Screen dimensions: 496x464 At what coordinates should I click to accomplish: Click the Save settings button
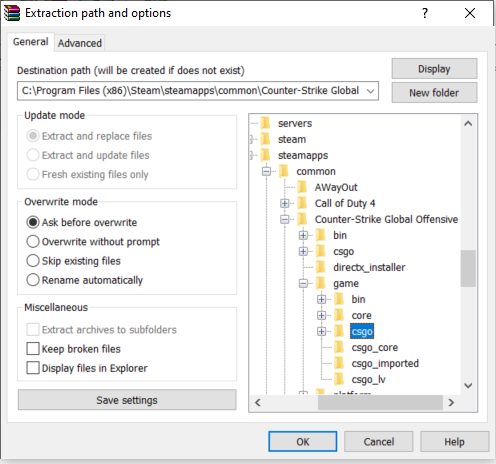pyautogui.click(x=127, y=400)
